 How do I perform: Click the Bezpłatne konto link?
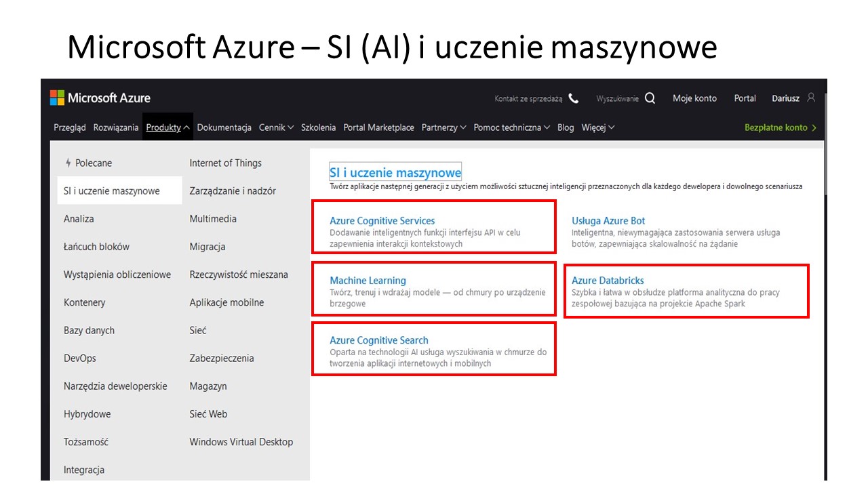click(781, 127)
